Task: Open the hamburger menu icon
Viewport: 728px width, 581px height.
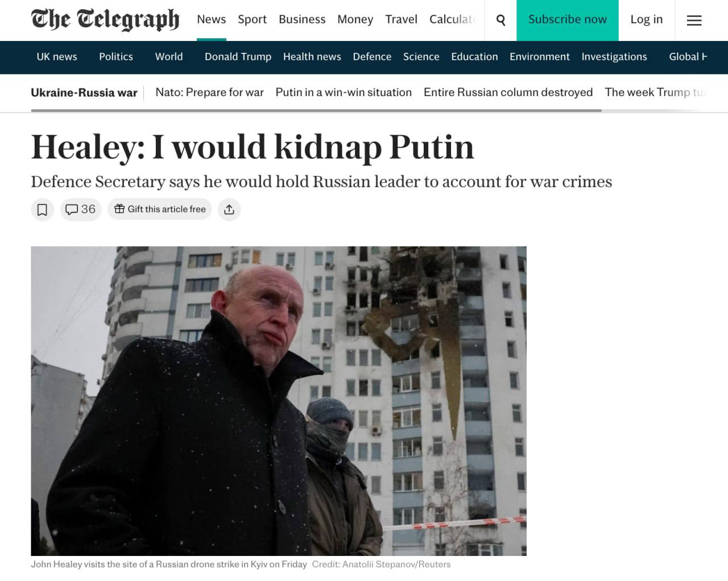Action: 694,20
